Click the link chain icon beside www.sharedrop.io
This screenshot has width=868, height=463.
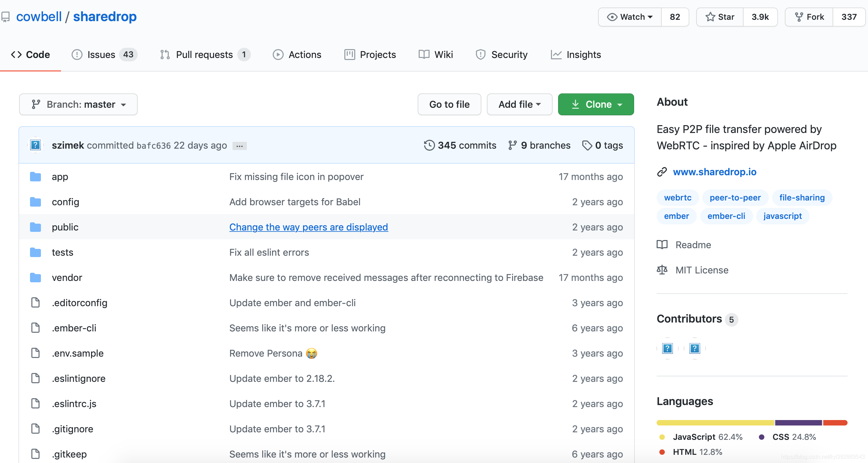point(662,172)
